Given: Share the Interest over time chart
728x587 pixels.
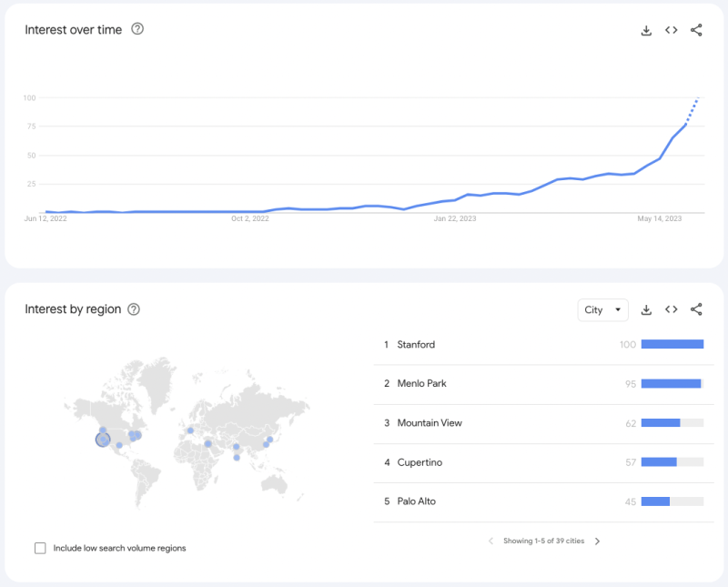Looking at the screenshot, I should pos(696,30).
